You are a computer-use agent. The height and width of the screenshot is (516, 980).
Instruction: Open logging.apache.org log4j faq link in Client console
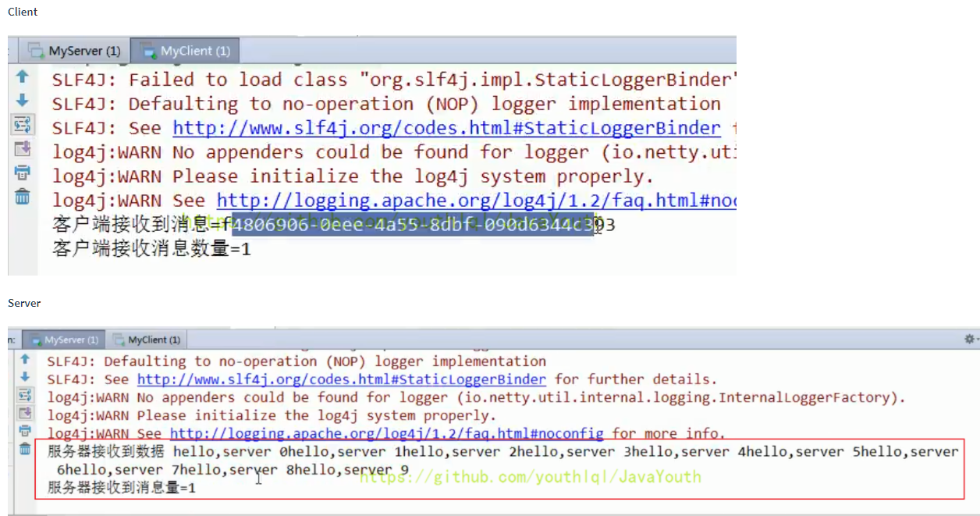[476, 201]
